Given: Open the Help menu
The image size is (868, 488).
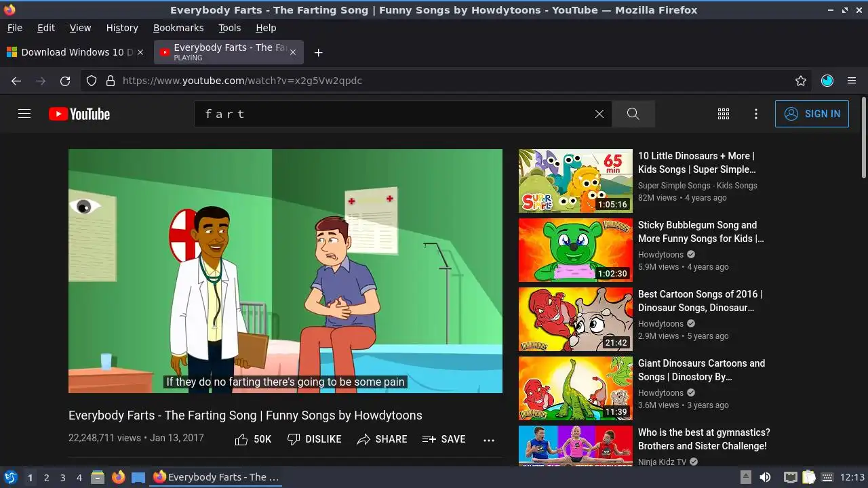Looking at the screenshot, I should click(266, 28).
